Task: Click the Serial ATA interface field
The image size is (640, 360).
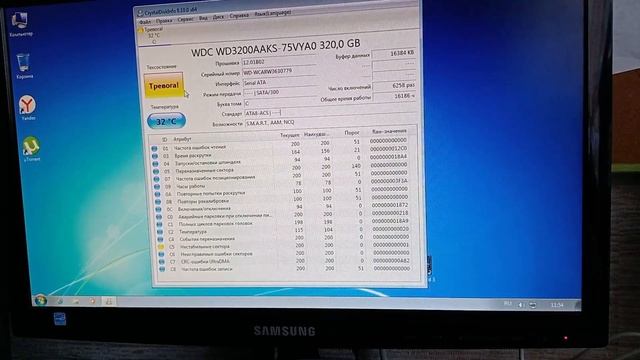Action: click(x=280, y=82)
